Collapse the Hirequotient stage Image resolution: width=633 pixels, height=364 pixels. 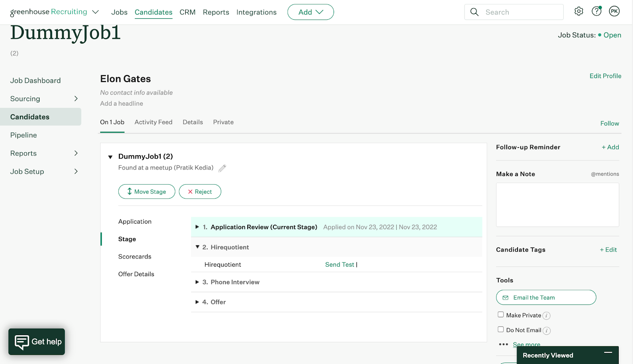pos(197,247)
